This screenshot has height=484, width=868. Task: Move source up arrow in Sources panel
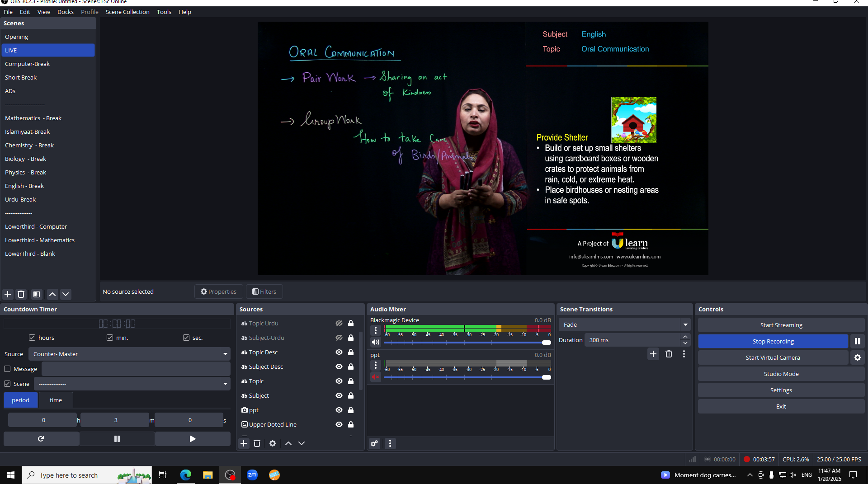(288, 443)
